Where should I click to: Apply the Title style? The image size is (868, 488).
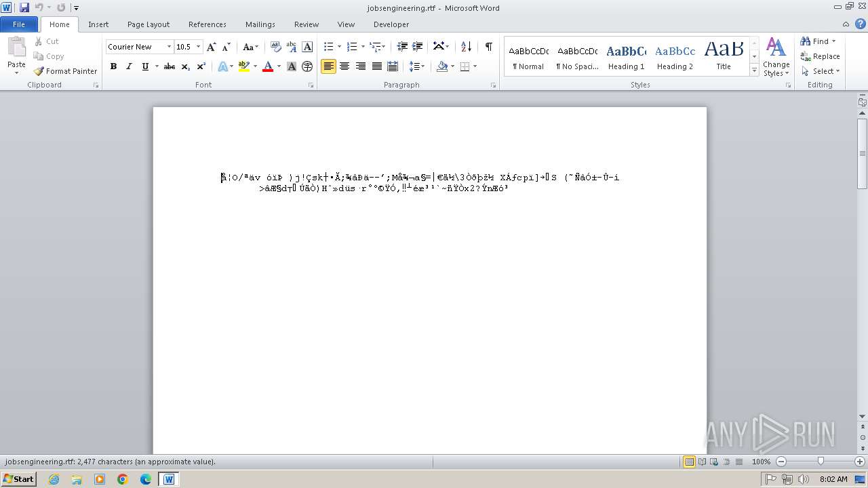tap(724, 57)
